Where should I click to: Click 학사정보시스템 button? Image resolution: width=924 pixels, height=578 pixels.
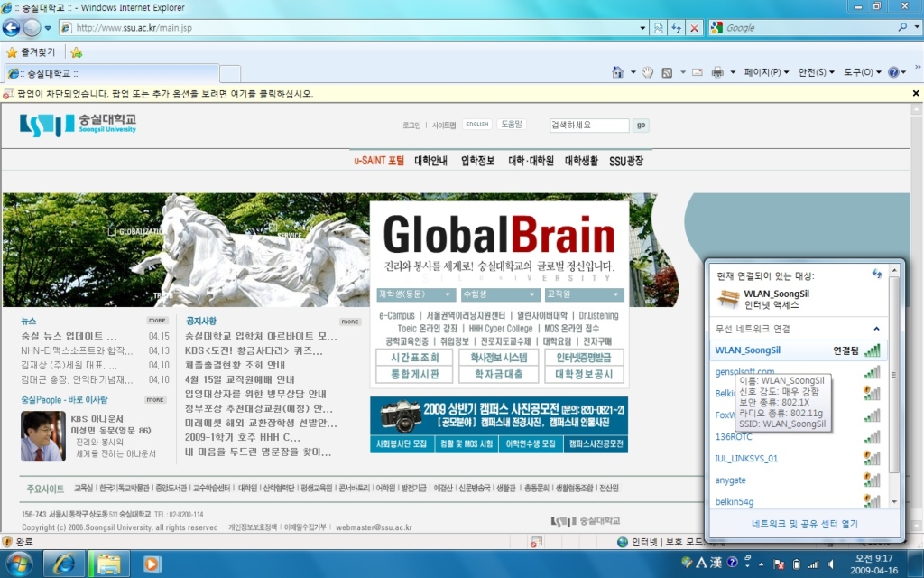pyautogui.click(x=499, y=358)
